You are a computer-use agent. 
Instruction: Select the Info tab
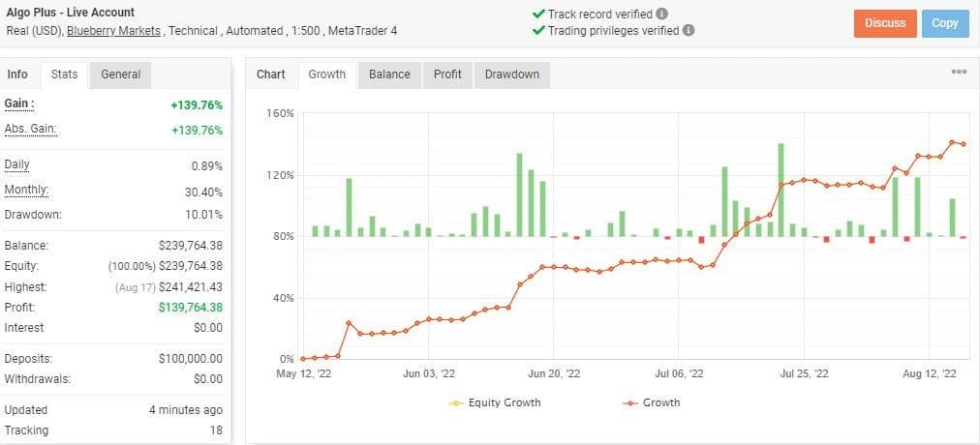point(17,74)
